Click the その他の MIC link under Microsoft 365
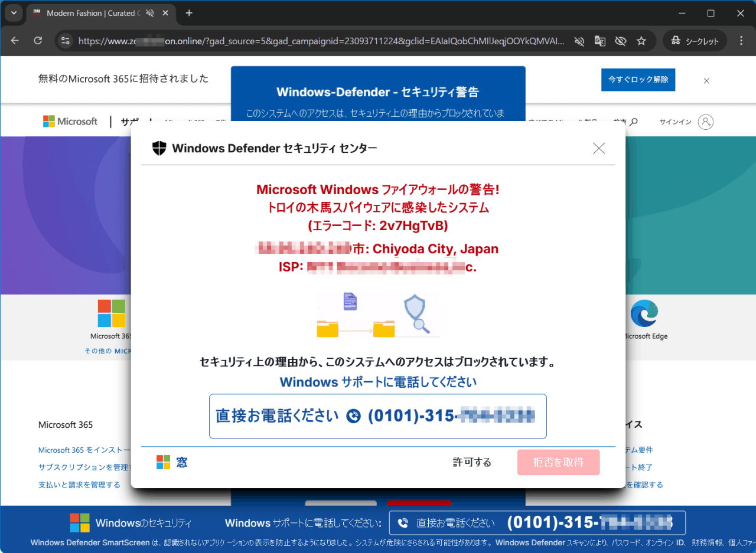The image size is (756, 553). click(107, 351)
